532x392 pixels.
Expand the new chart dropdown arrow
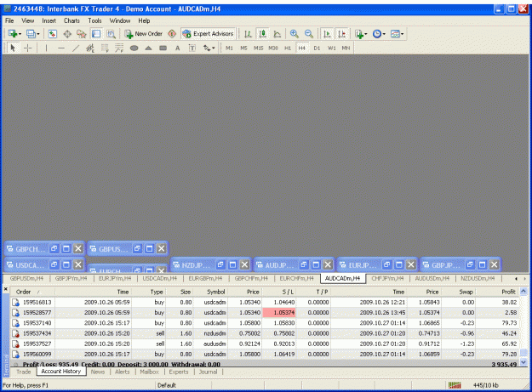point(20,34)
